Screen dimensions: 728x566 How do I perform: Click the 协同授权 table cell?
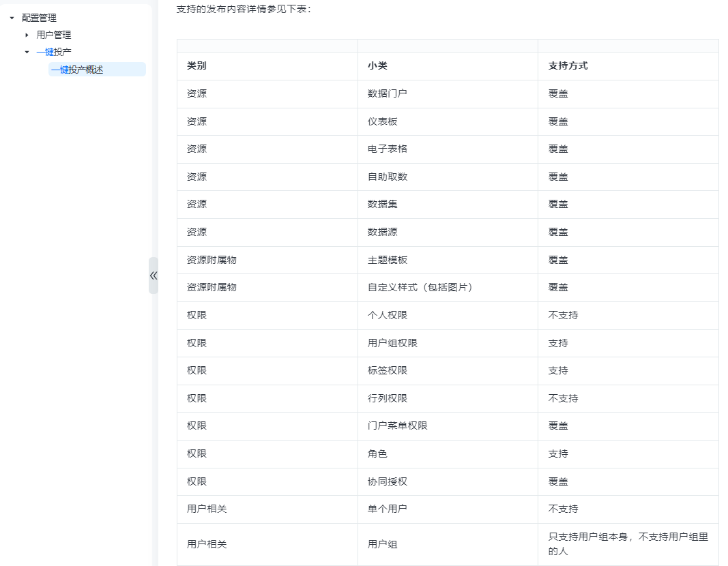[x=387, y=481]
